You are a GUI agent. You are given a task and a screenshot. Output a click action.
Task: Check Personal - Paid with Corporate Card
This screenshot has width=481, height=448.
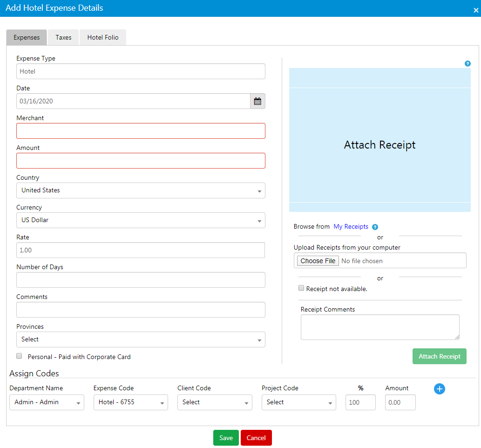click(x=19, y=355)
